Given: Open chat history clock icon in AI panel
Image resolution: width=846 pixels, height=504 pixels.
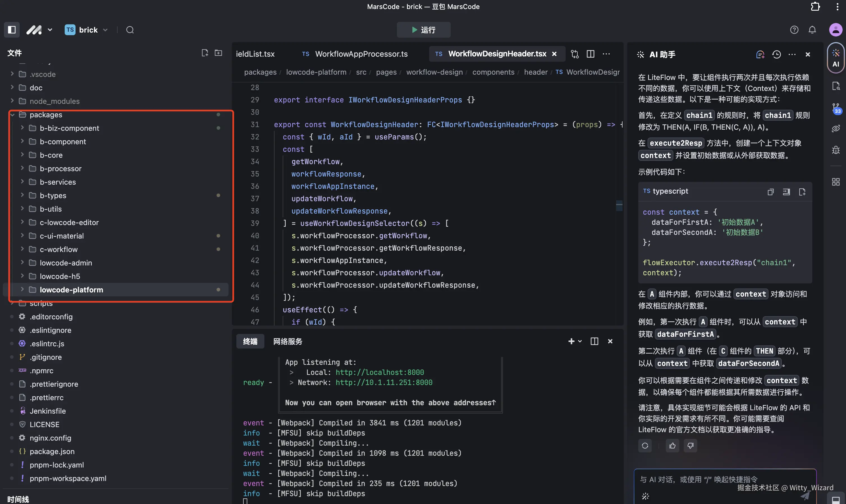Looking at the screenshot, I should coord(776,54).
